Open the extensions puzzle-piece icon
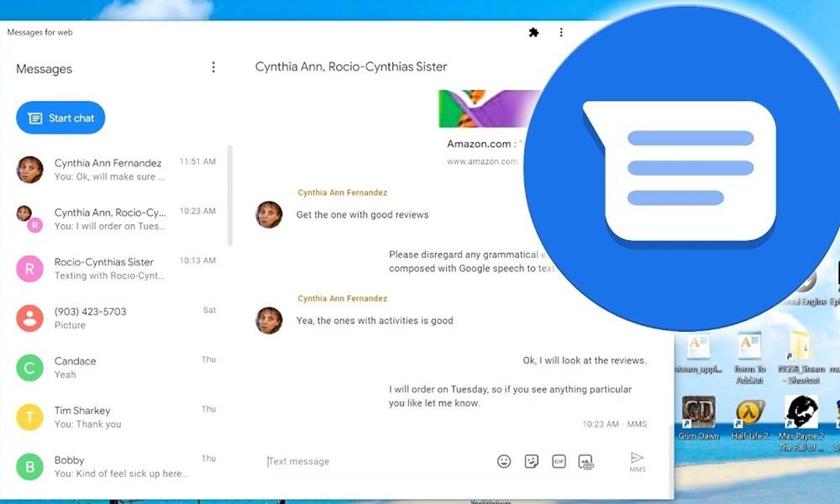This screenshot has width=840, height=504. tap(533, 33)
